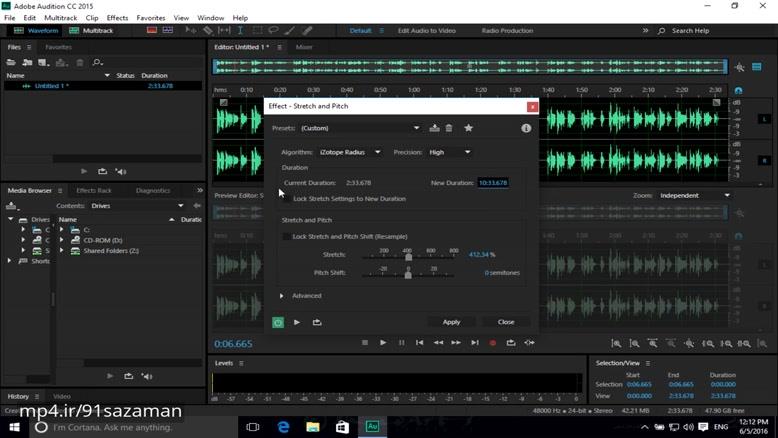The image size is (778, 438).
Task: Open Precision dropdown set to High
Action: pos(450,152)
